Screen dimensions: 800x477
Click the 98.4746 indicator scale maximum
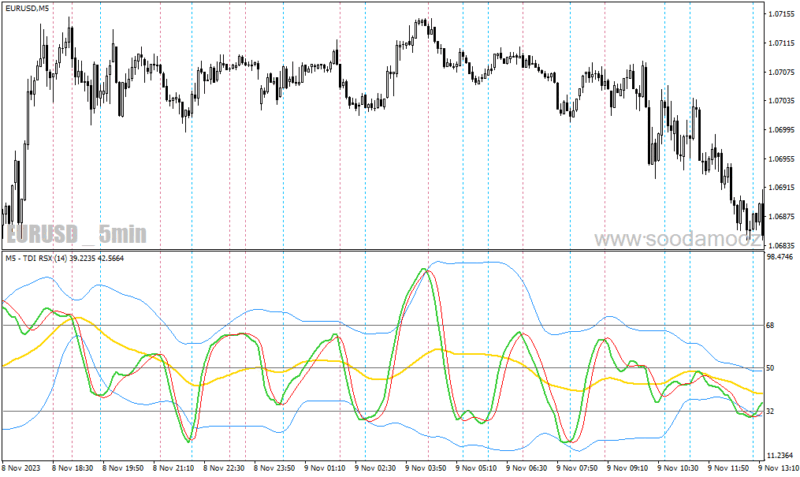click(780, 257)
